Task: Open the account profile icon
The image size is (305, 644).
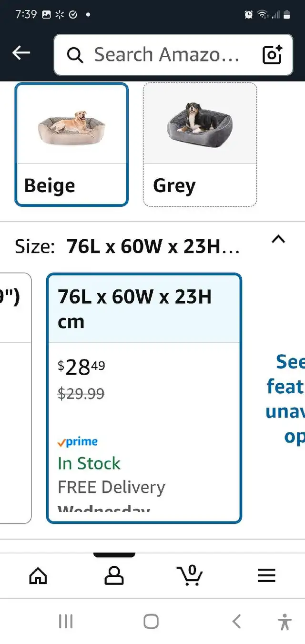Action: pyautogui.click(x=114, y=576)
